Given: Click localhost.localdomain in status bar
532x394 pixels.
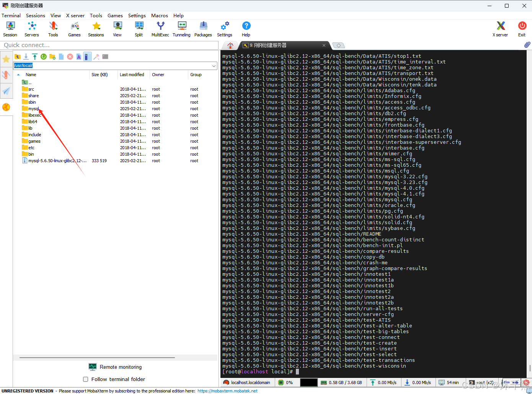Looking at the screenshot, I should tap(247, 383).
